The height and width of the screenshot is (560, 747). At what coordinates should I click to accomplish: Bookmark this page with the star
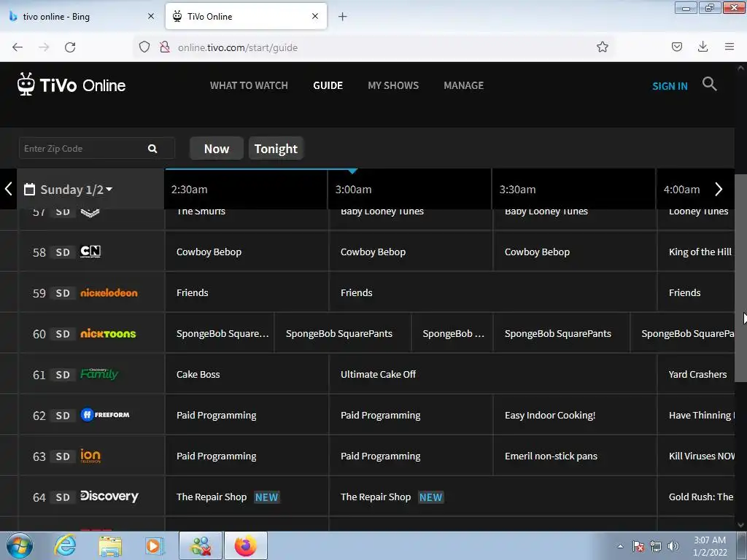(x=602, y=47)
